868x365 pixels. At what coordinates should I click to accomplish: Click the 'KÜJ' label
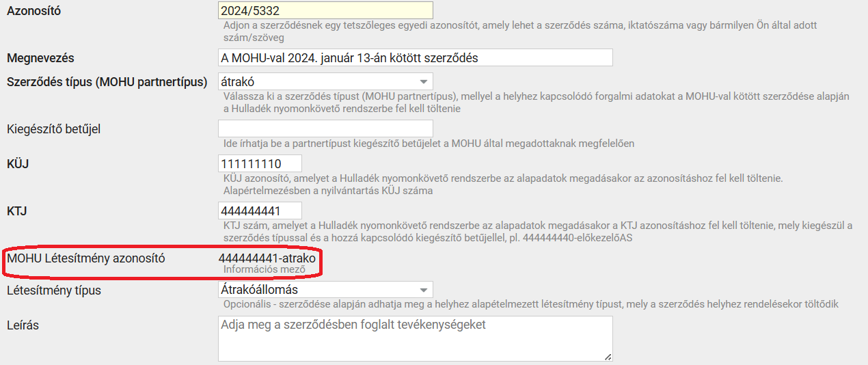(17, 164)
